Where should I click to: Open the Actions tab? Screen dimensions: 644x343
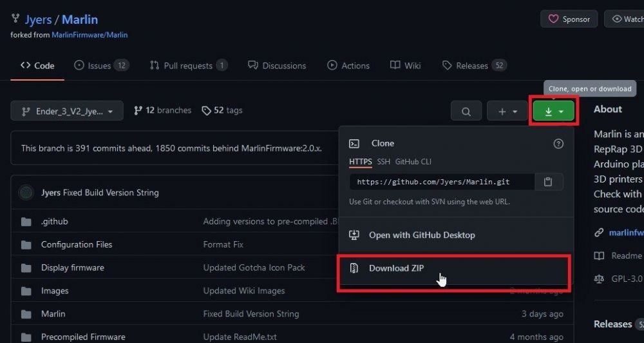(x=348, y=66)
